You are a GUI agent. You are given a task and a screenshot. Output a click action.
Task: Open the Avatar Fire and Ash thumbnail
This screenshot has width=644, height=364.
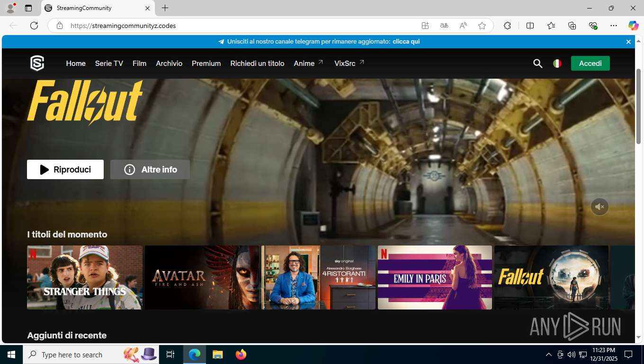click(202, 277)
